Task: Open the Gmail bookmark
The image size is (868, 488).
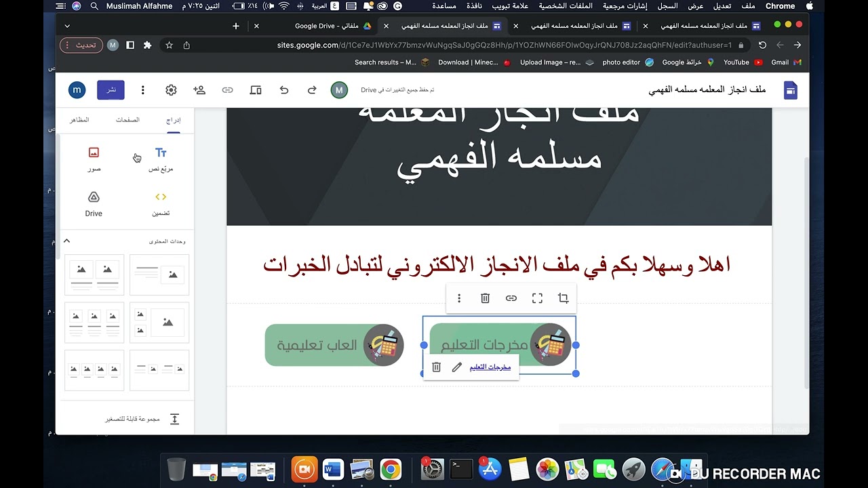Action: tap(786, 62)
